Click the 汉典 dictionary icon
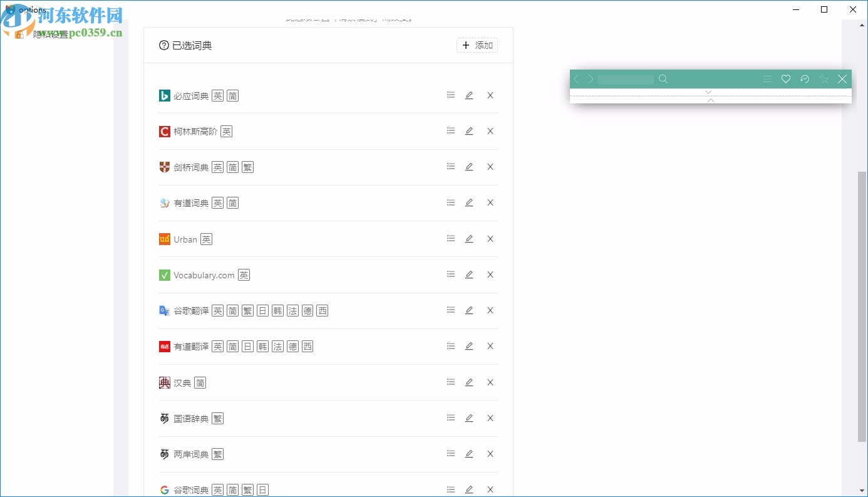 pos(164,382)
